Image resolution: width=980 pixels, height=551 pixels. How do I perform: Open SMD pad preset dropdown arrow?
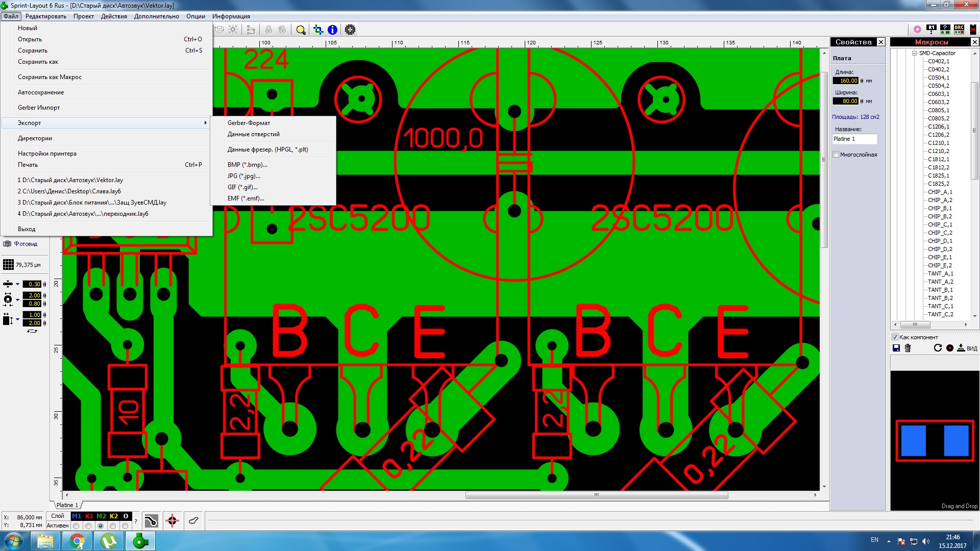coord(17,319)
